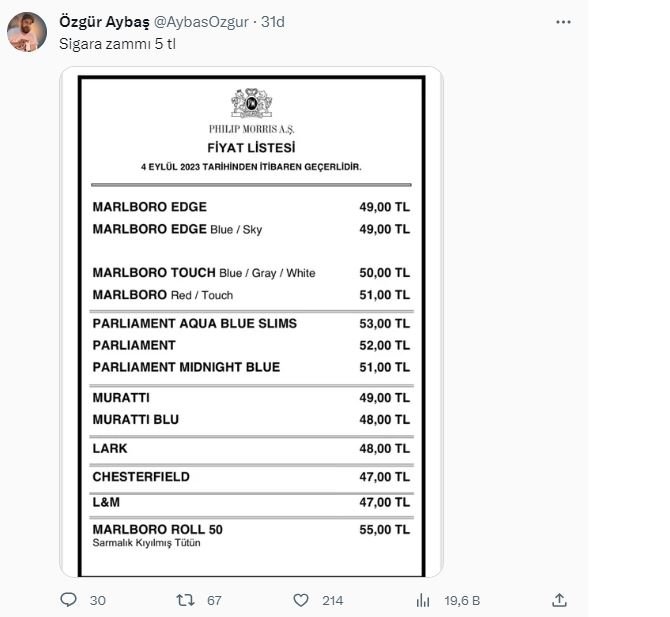Retweet this post using the arrows icon

(x=184, y=600)
